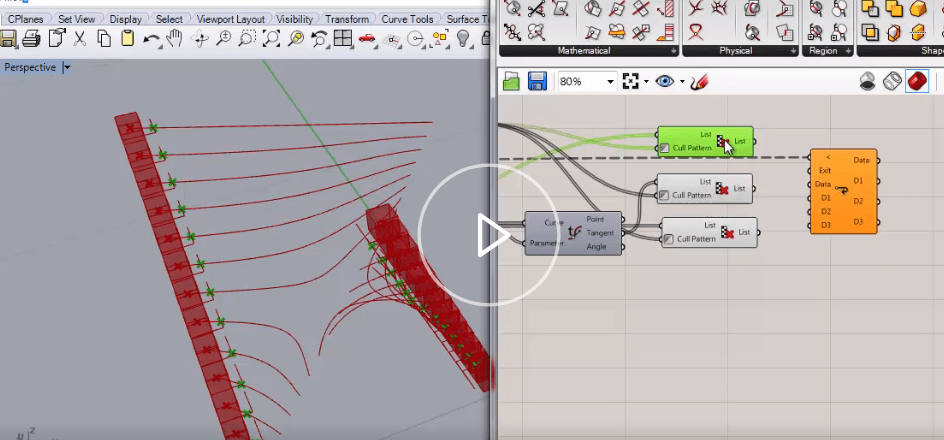Select the Wireframe preview mode

892,81
